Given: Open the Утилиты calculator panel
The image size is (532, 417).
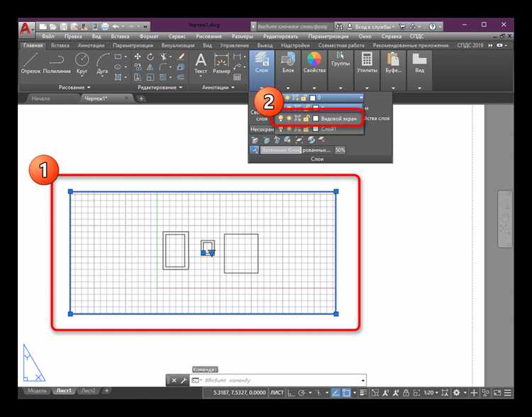Looking at the screenshot, I should click(367, 64).
